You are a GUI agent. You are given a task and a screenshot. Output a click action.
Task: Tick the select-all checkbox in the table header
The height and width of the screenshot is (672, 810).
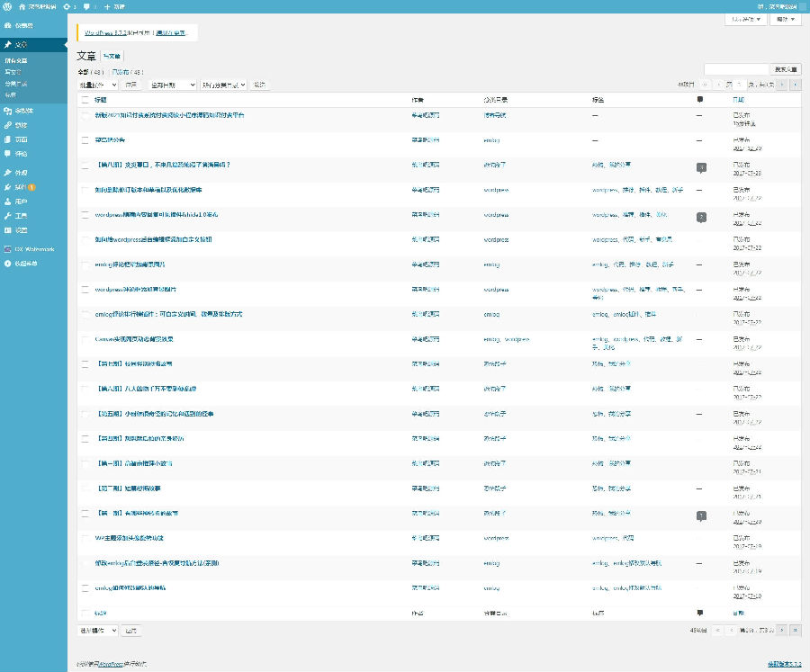pos(85,100)
